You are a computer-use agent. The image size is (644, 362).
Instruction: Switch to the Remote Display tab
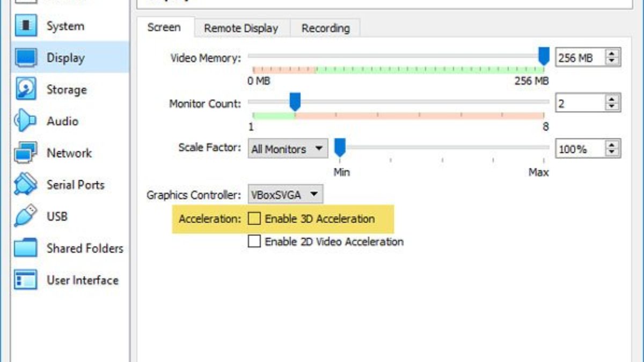[x=241, y=28]
